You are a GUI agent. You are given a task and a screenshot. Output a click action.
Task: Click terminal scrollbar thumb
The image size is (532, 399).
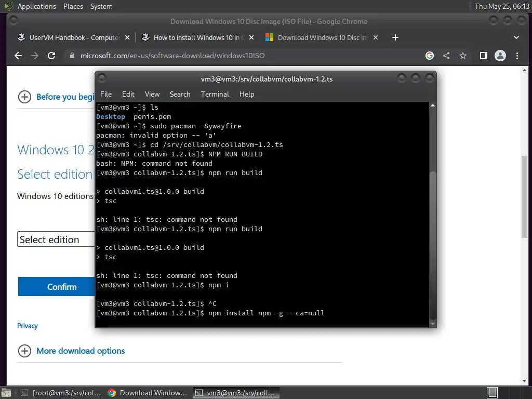tap(433, 245)
